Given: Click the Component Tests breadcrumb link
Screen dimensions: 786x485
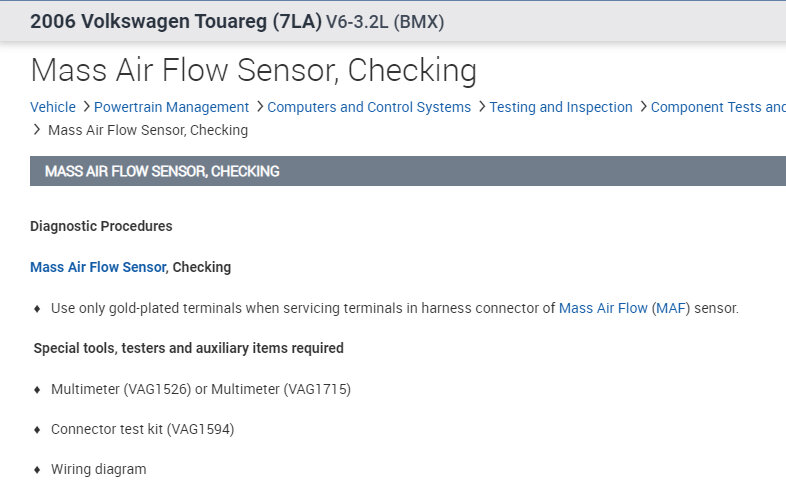Looking at the screenshot, I should pyautogui.click(x=717, y=107).
